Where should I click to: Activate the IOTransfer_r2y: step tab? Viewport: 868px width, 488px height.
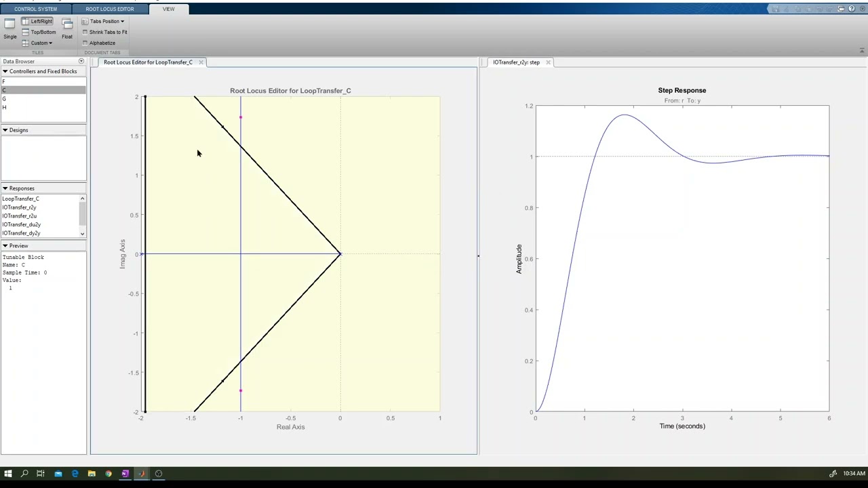click(x=516, y=62)
